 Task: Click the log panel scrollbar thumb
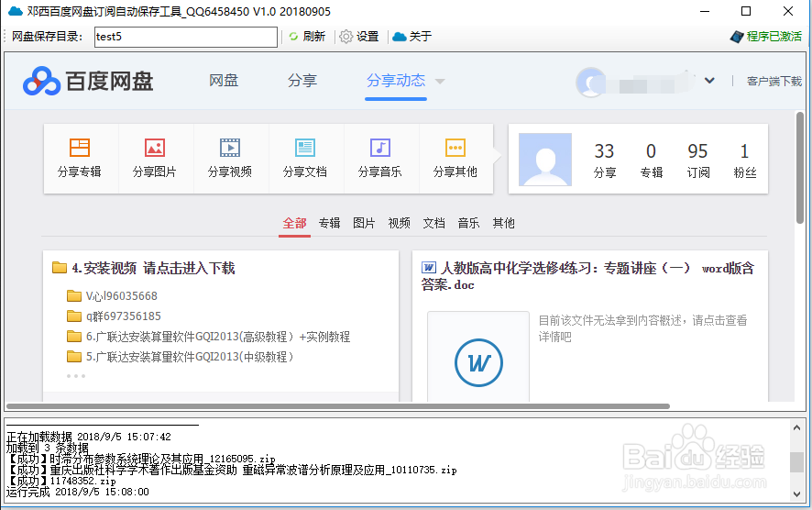click(x=796, y=461)
